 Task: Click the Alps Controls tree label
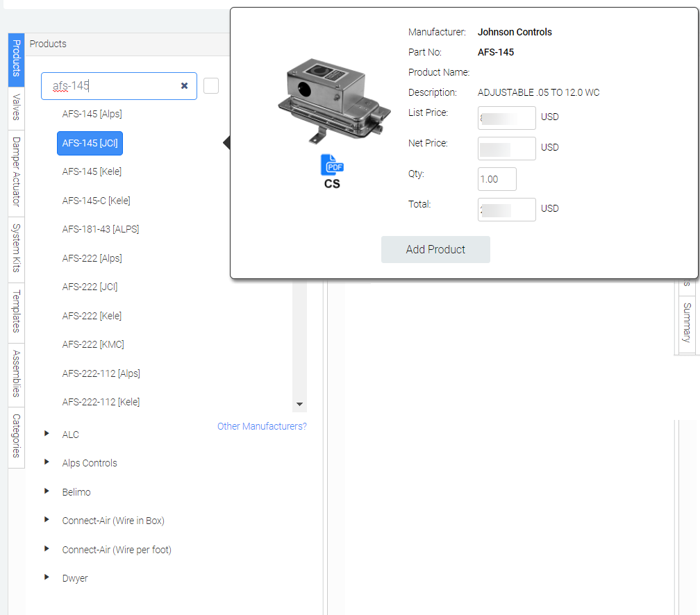(x=90, y=463)
